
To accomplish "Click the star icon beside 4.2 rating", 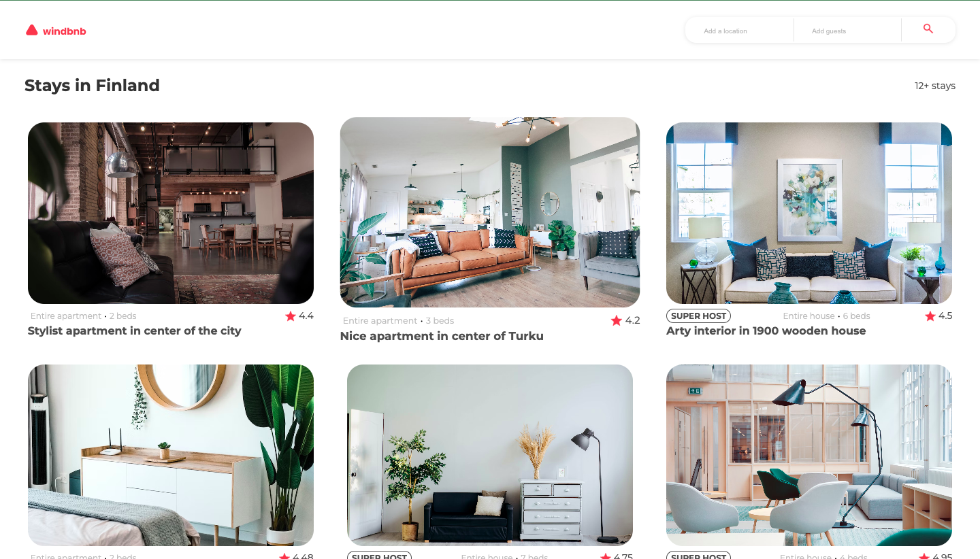I will coord(617,320).
